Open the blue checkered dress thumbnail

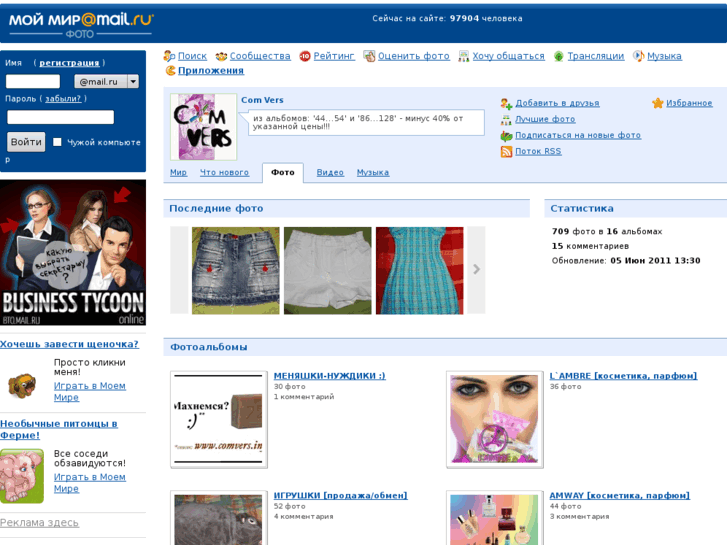pos(419,270)
